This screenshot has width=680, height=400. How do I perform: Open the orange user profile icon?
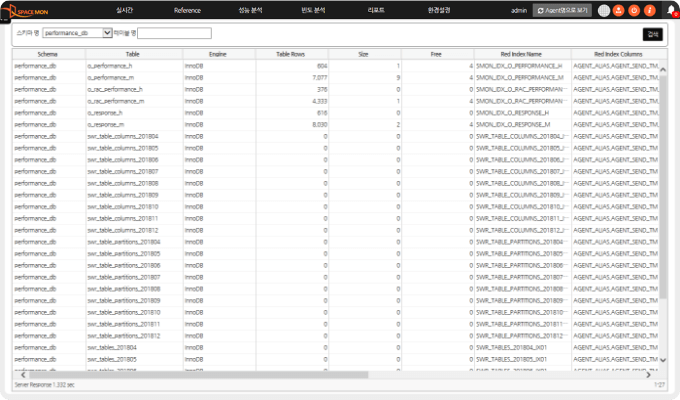pos(619,10)
